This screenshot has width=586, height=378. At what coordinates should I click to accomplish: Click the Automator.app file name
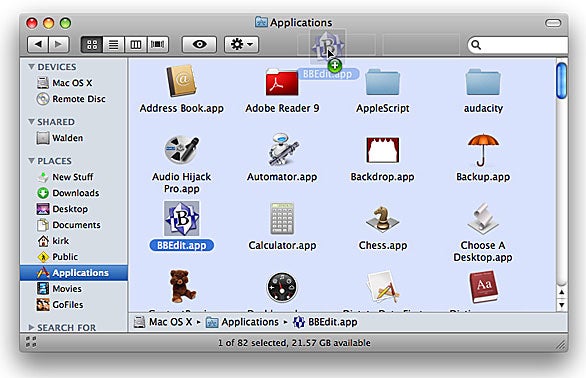(x=282, y=176)
